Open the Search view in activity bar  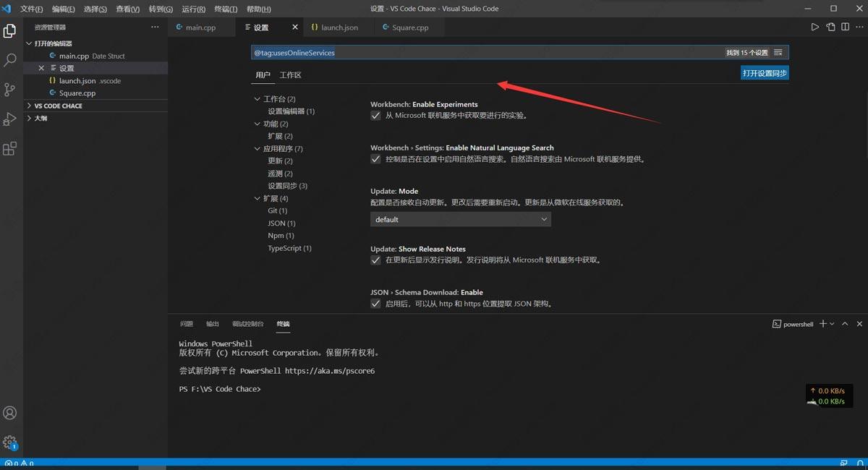tap(10, 60)
